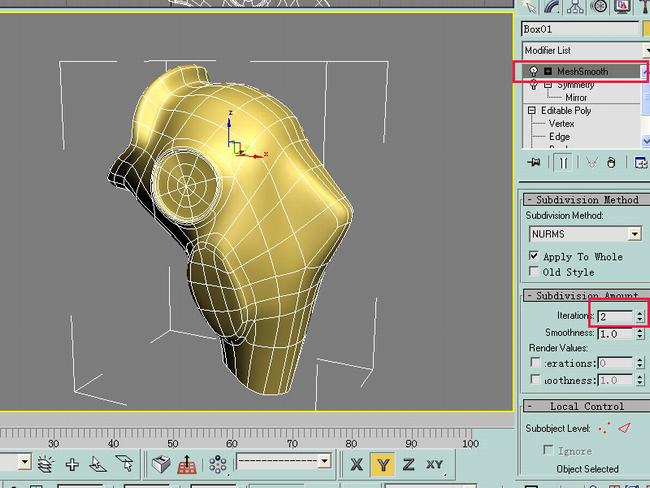Image resolution: width=650 pixels, height=488 pixels.
Task: Open the Create command panel tab
Action: (x=529, y=6)
